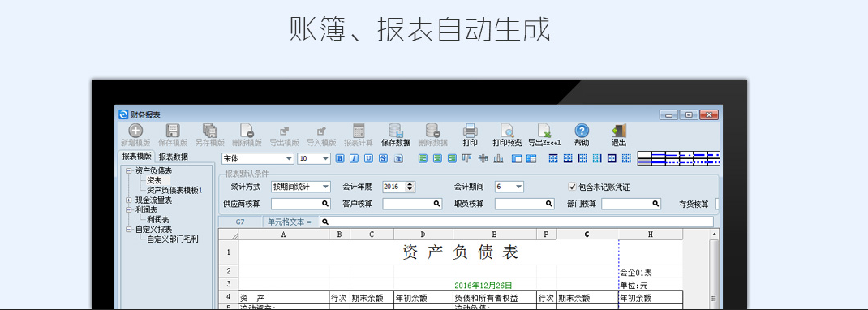This screenshot has height=310, width=868.
Task: Click the 保存模版 save template icon
Action: point(173,131)
